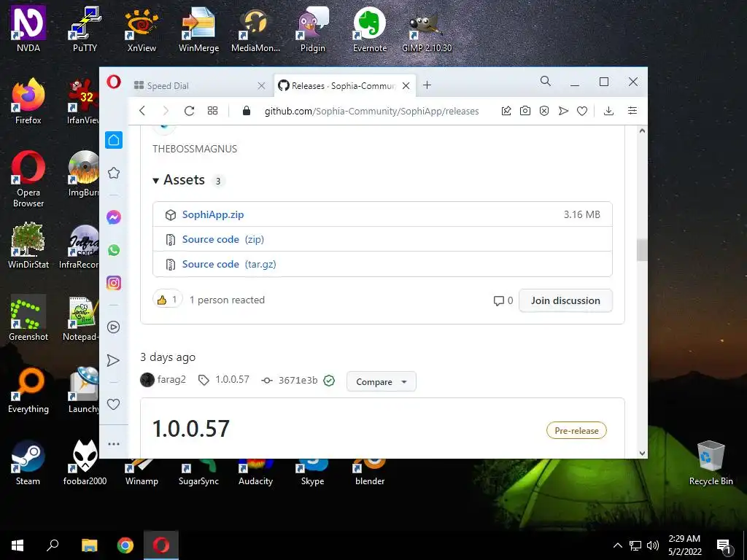
Task: Open sidebar three-dots setup menu
Action: point(113,444)
